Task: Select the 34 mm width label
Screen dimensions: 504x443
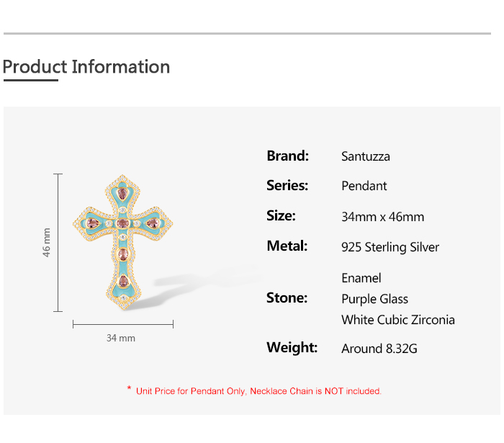Action: [121, 338]
